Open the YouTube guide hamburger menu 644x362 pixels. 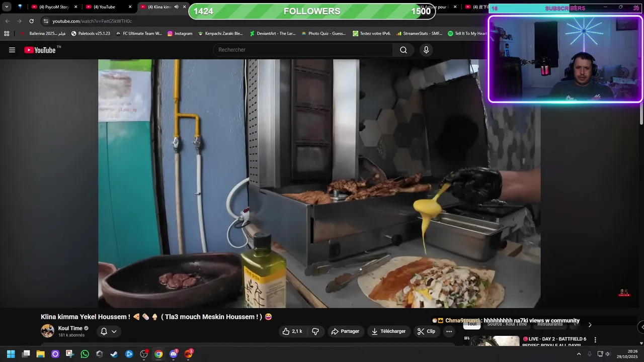click(12, 50)
